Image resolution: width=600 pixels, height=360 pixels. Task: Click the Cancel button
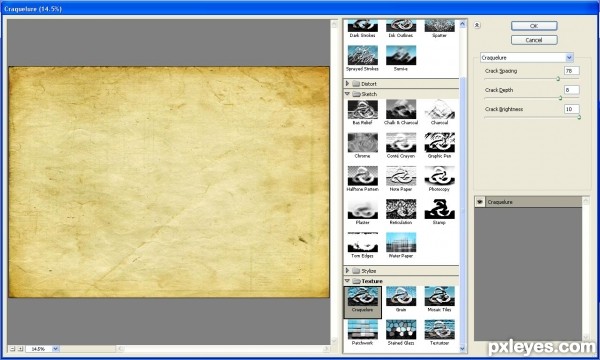tap(534, 40)
